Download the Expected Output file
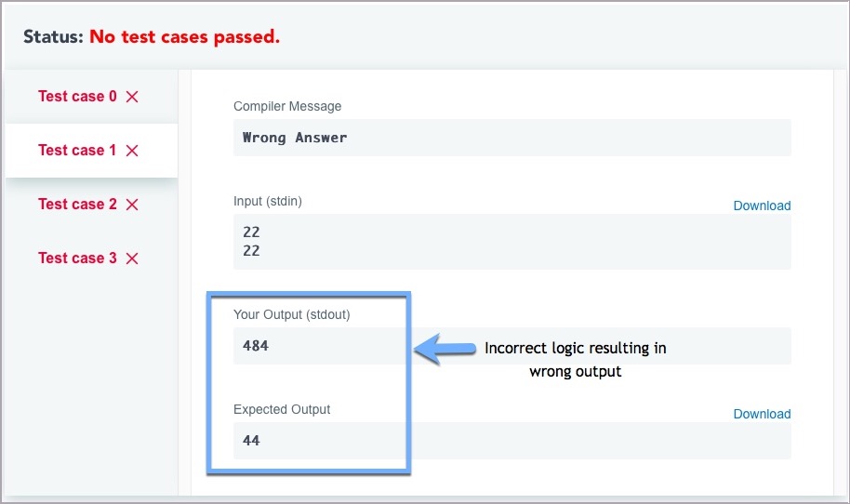The width and height of the screenshot is (850, 504). point(762,414)
